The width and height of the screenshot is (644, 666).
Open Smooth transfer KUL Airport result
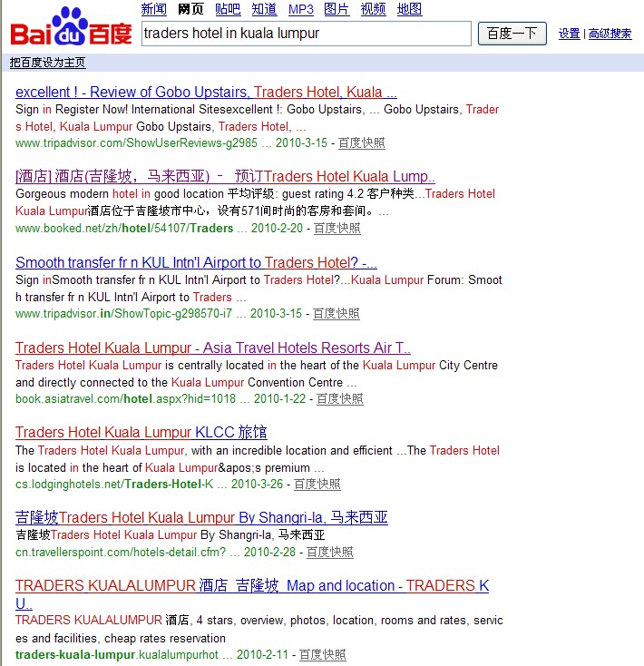coord(196,262)
